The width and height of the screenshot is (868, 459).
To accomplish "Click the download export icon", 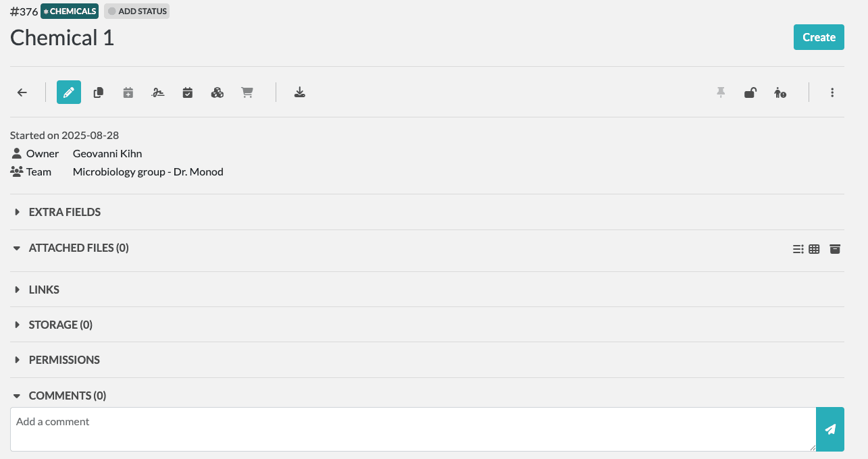I will pos(300,92).
